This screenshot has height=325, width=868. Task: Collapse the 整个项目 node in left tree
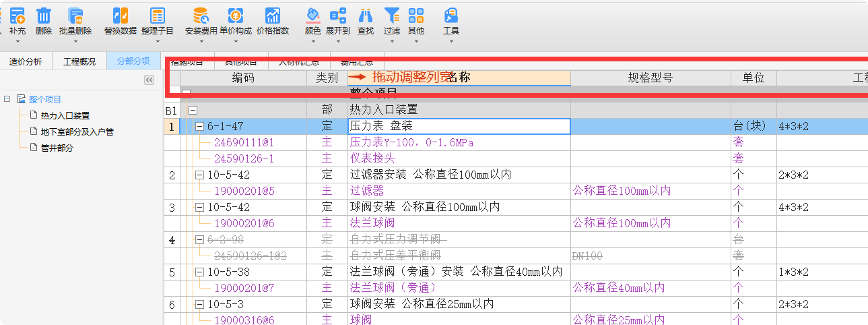click(x=7, y=99)
